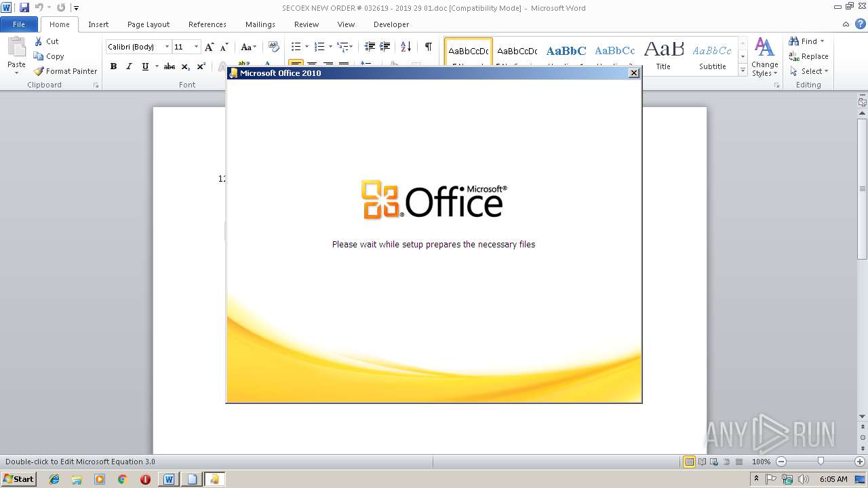The image size is (868, 488).
Task: Select Print Layout view button
Action: [x=689, y=462]
